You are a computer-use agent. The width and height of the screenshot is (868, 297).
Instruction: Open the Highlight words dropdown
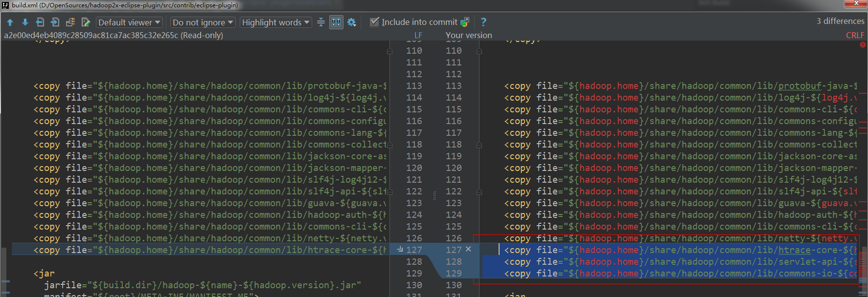click(x=275, y=22)
